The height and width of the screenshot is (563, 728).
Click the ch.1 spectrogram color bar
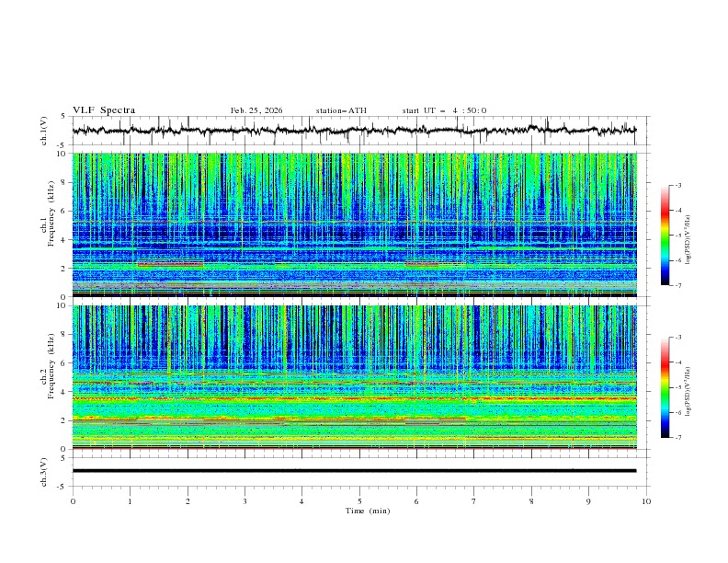click(665, 236)
